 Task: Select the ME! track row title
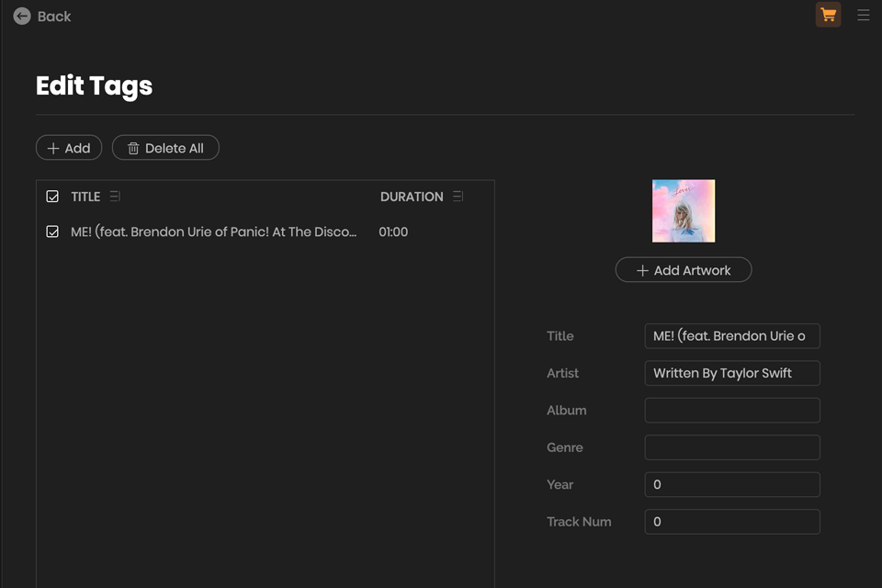213,232
